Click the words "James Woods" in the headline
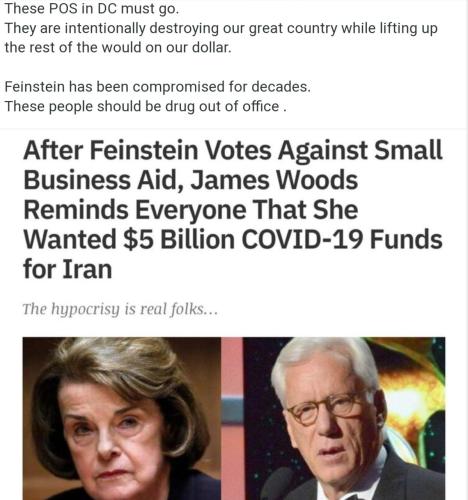 pos(274,180)
